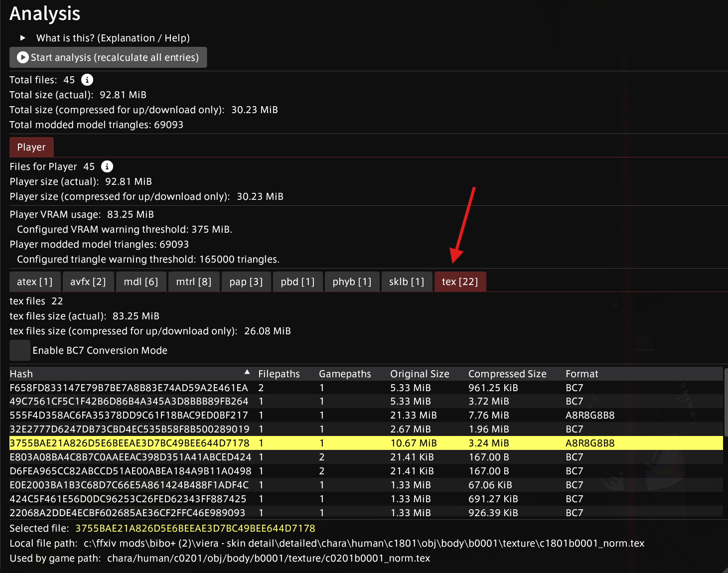
Task: Click the table's vertical scrollbar
Action: coord(725,404)
